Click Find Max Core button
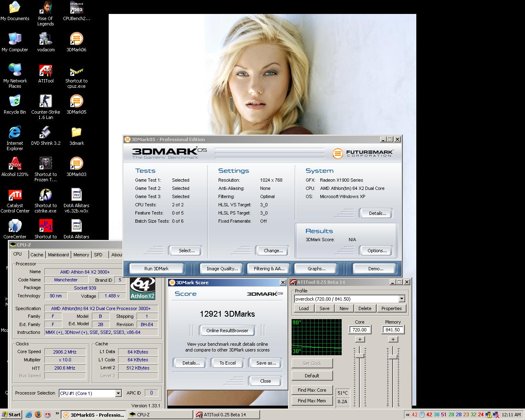The width and height of the screenshot is (525, 420). click(312, 390)
